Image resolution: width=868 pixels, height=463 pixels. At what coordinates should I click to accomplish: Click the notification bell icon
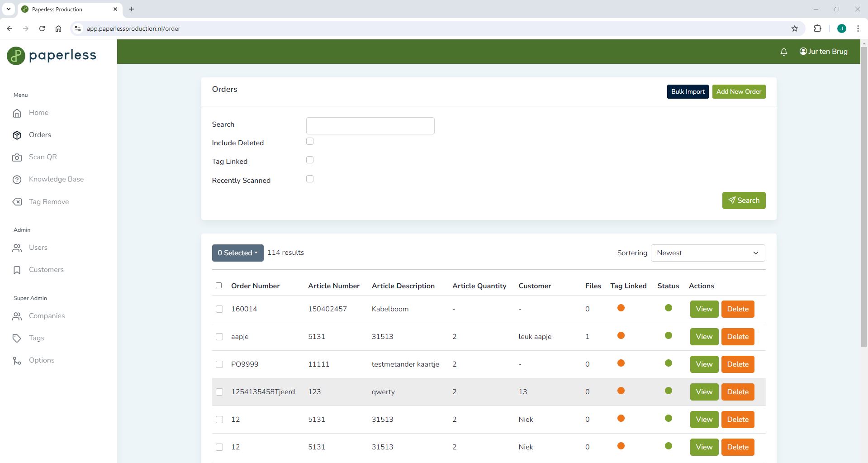pyautogui.click(x=783, y=52)
